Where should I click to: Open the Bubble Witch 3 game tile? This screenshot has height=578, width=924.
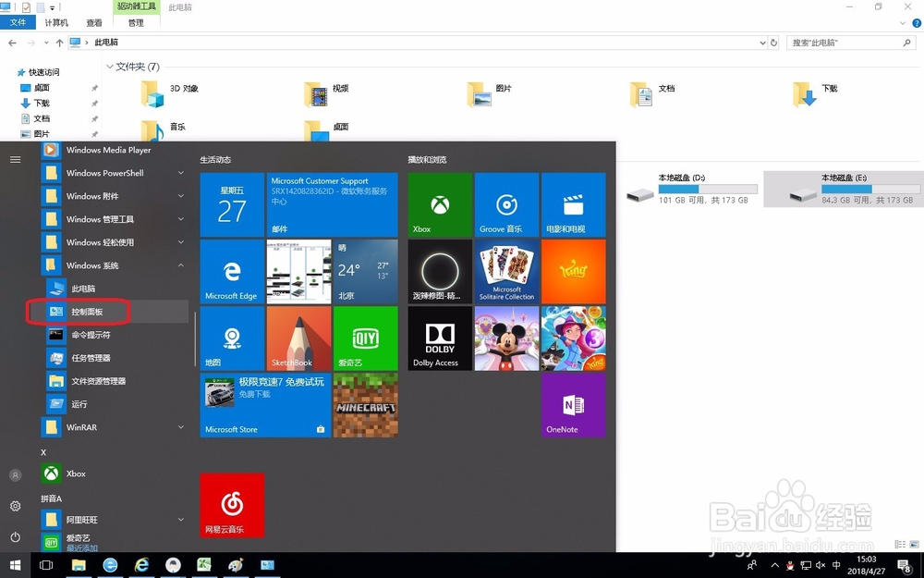click(x=573, y=338)
